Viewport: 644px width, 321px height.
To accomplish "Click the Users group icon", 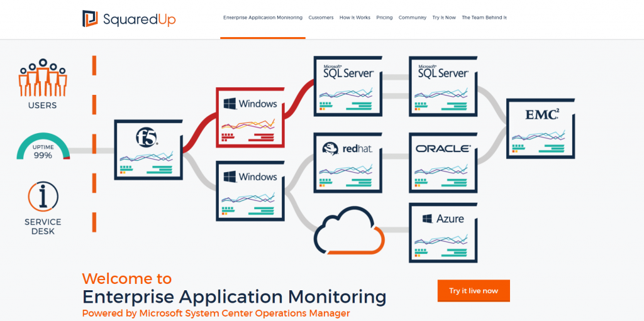I will tap(43, 77).
